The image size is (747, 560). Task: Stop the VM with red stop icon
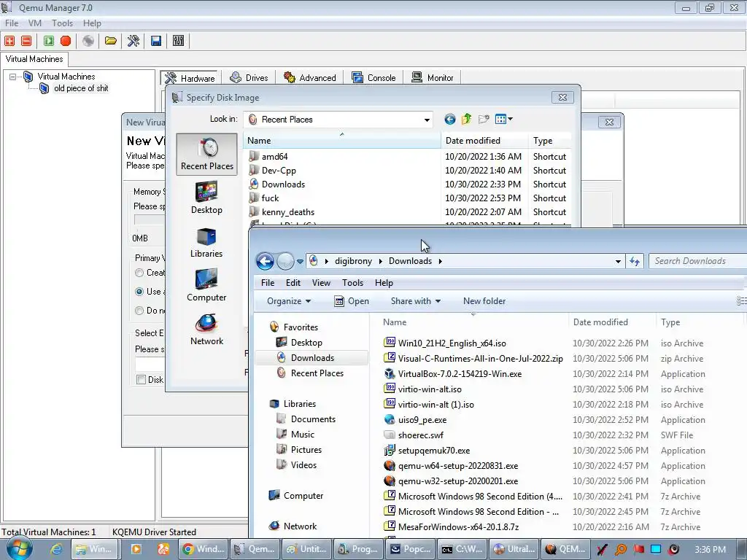pos(66,41)
